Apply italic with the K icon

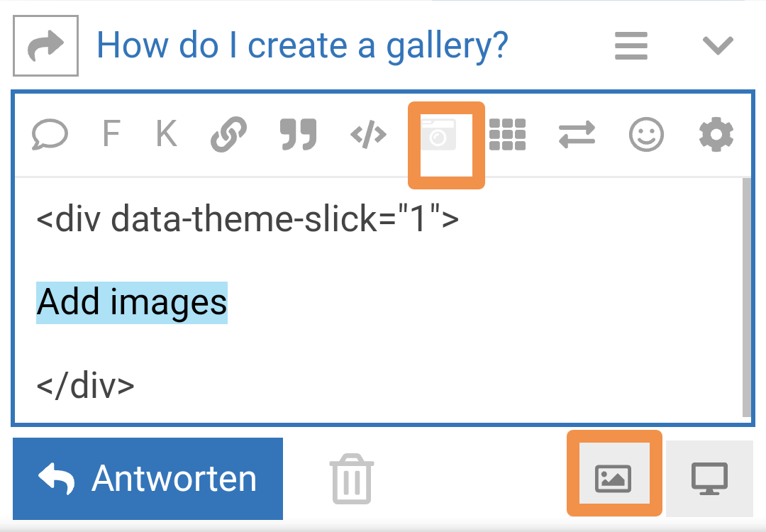(x=166, y=133)
